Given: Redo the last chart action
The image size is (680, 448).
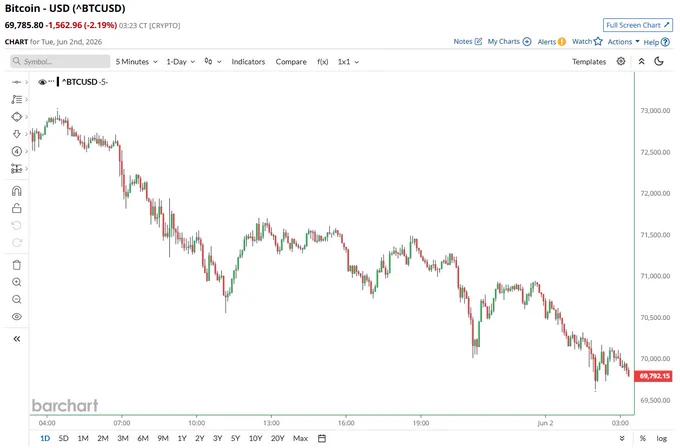Looking at the screenshot, I should [16, 242].
